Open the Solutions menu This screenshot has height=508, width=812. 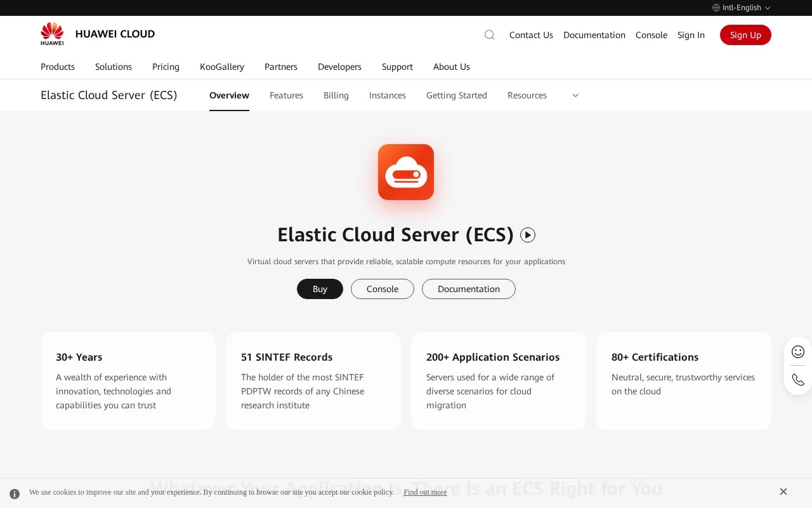point(114,67)
